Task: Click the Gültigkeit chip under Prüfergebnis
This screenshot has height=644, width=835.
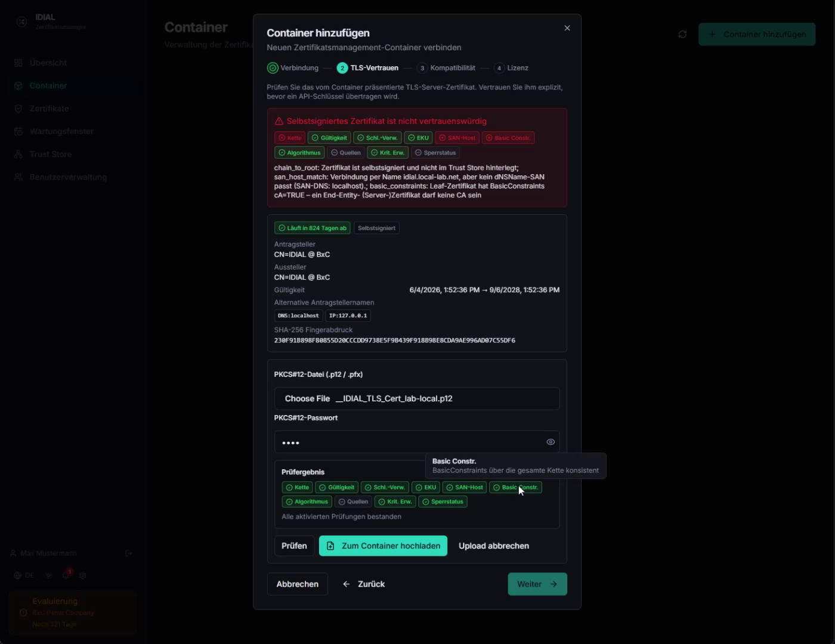Action: coord(336,487)
